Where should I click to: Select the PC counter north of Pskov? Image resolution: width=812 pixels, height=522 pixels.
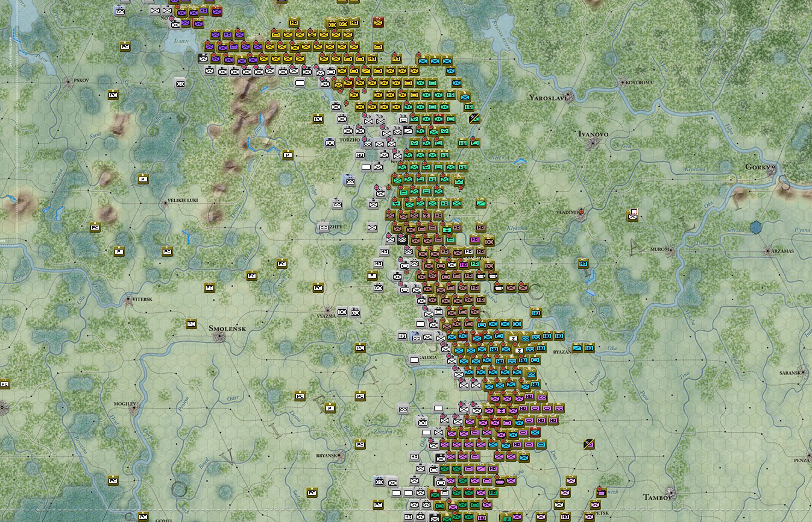tap(125, 46)
